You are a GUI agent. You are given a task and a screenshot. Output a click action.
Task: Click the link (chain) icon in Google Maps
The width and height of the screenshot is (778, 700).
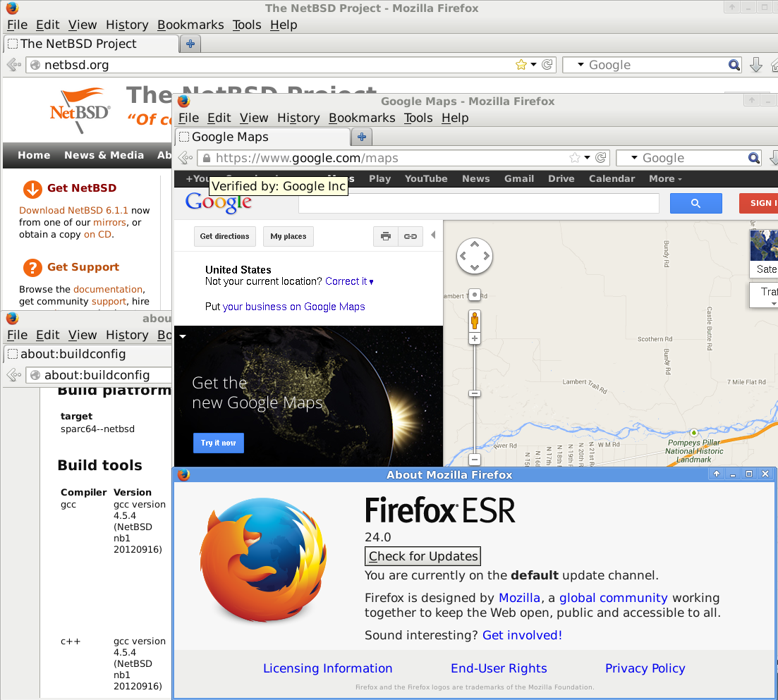pos(411,236)
